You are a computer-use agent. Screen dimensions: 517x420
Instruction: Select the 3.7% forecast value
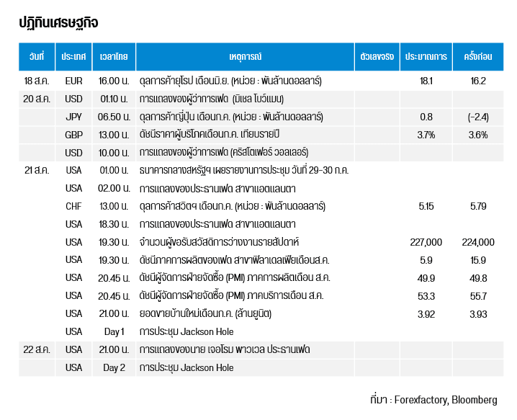click(426, 135)
